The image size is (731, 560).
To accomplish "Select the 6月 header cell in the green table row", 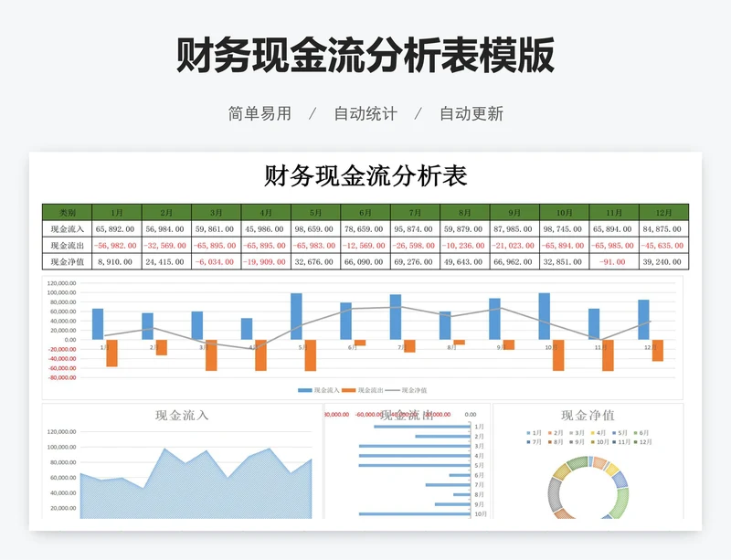I will [365, 213].
